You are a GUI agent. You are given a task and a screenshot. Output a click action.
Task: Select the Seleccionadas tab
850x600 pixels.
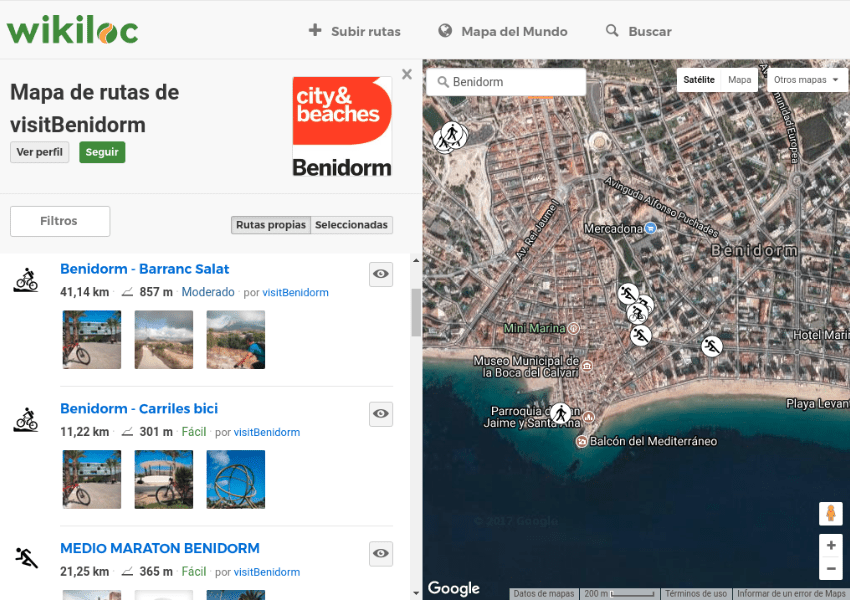point(351,225)
